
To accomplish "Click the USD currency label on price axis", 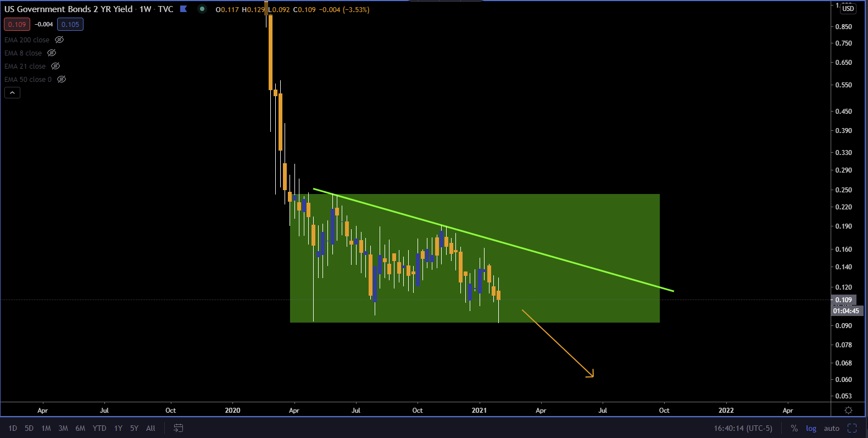I will tap(848, 9).
